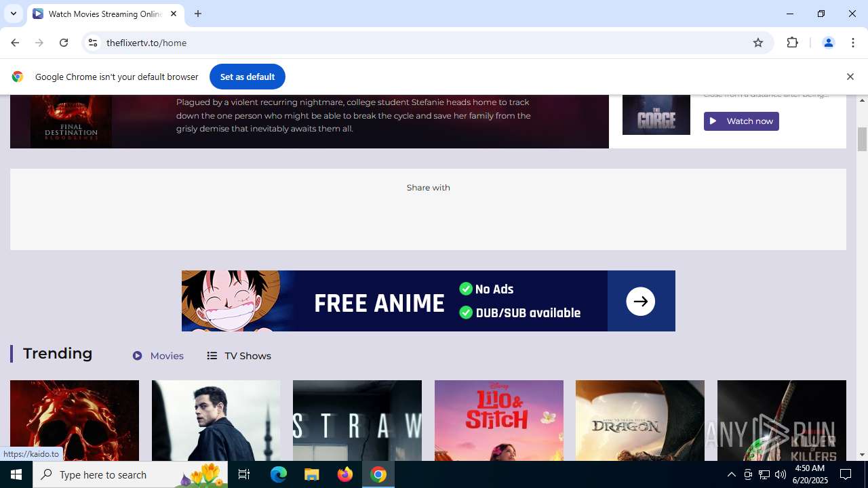The width and height of the screenshot is (868, 488).
Task: Open the Straw movie poster
Action: coord(357,420)
